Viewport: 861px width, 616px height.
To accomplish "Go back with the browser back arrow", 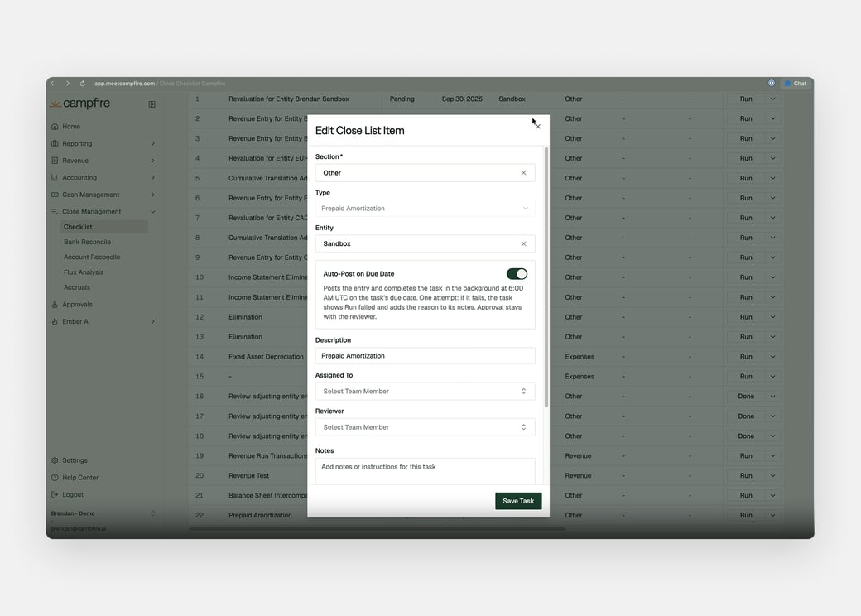I will point(53,84).
